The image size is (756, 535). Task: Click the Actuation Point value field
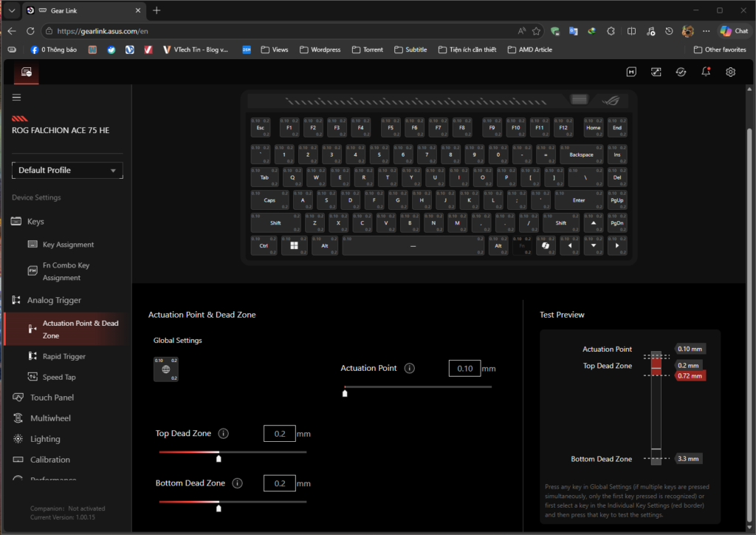click(x=464, y=368)
